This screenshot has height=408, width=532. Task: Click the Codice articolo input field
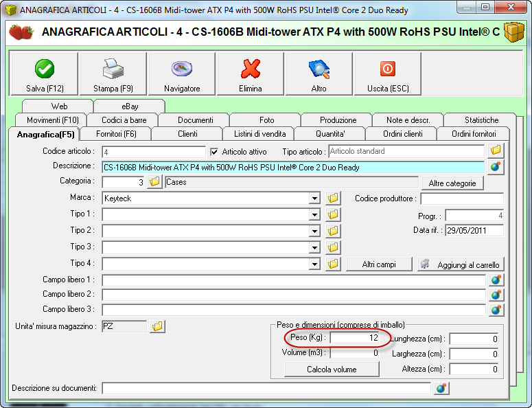tap(154, 152)
